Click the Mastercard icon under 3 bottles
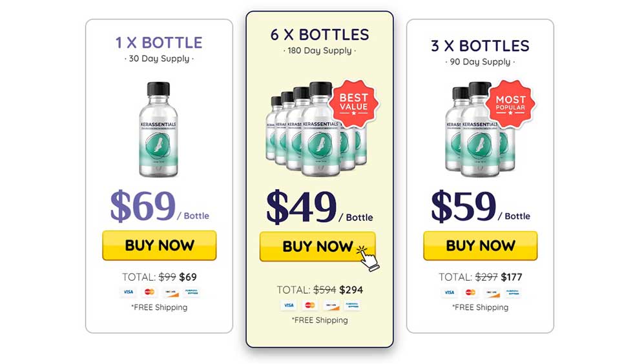 470,292
